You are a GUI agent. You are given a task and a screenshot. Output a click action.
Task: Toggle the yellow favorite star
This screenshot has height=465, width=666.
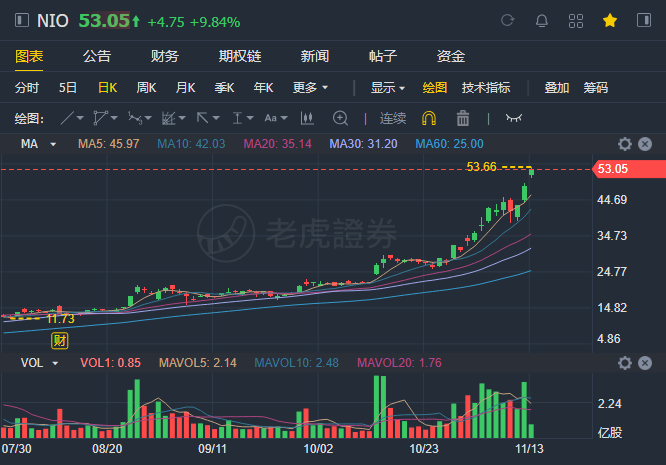click(609, 20)
